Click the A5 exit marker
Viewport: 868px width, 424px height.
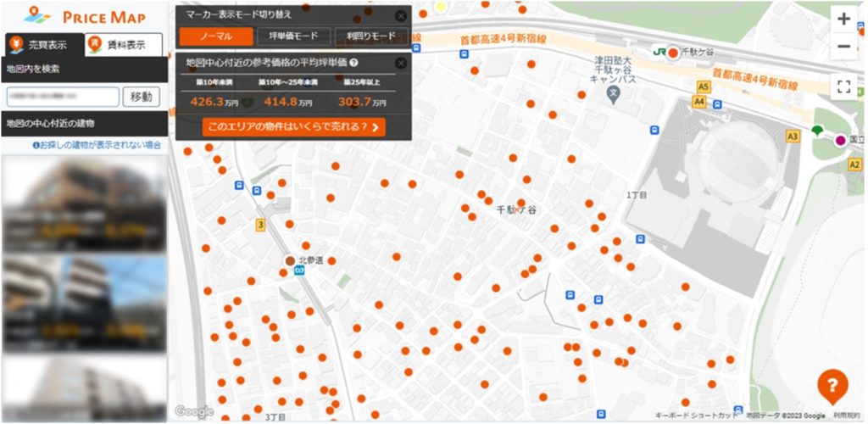coord(703,86)
